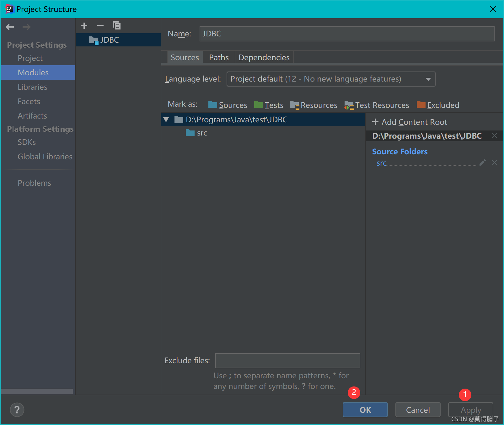504x425 pixels.
Task: Collapse the D:\Programs\Java\test\JDBC tree node
Action: (166, 120)
